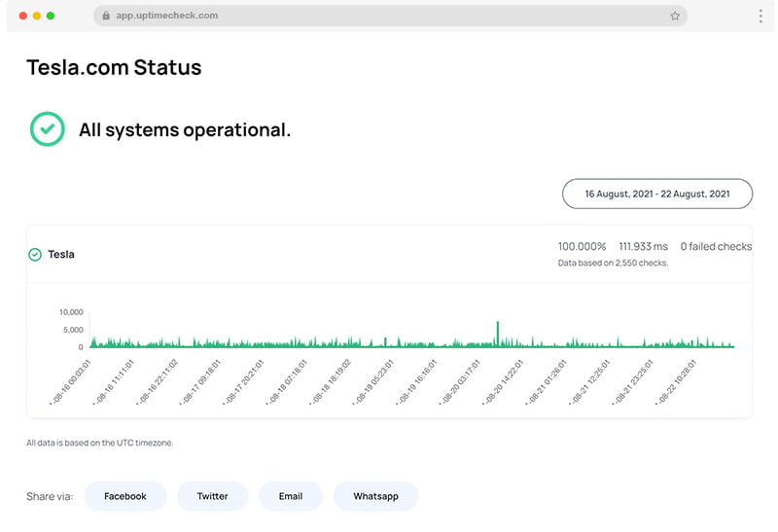Click the padlock icon in address bar
This screenshot has height=532, width=778.
click(x=106, y=16)
